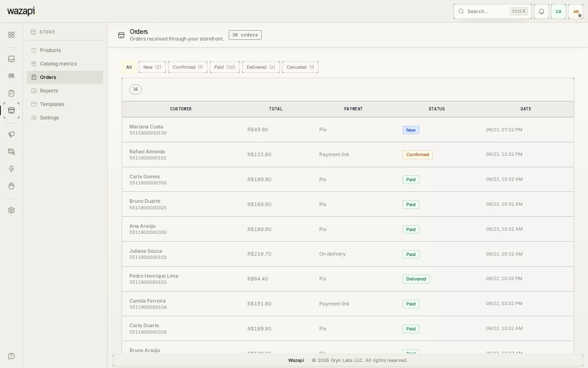Open the contacts people icon in left rail
The width and height of the screenshot is (588, 368).
pos(11,76)
